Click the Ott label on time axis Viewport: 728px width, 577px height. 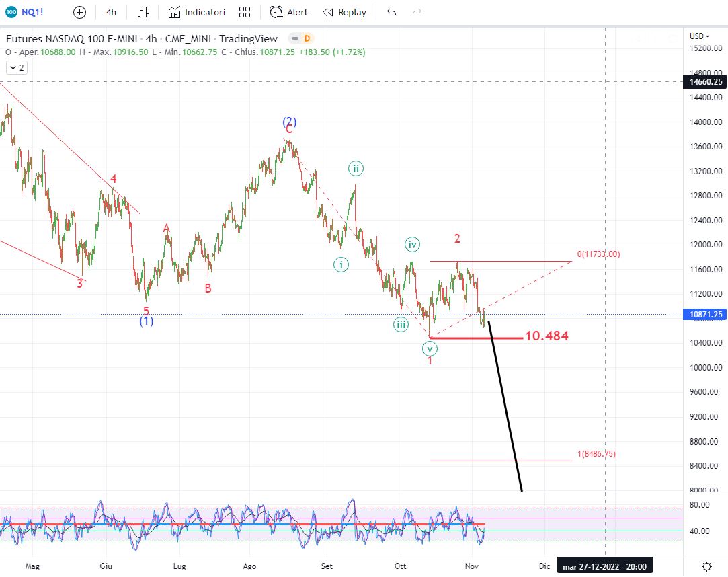(400, 566)
